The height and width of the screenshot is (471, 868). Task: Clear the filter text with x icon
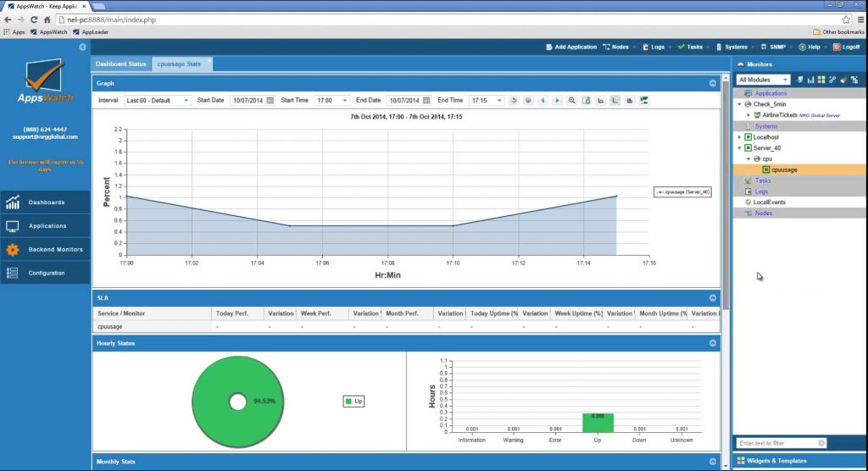821,443
